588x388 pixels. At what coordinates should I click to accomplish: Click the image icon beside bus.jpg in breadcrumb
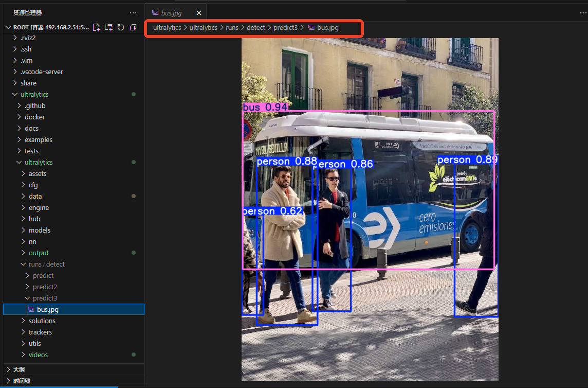pos(311,27)
